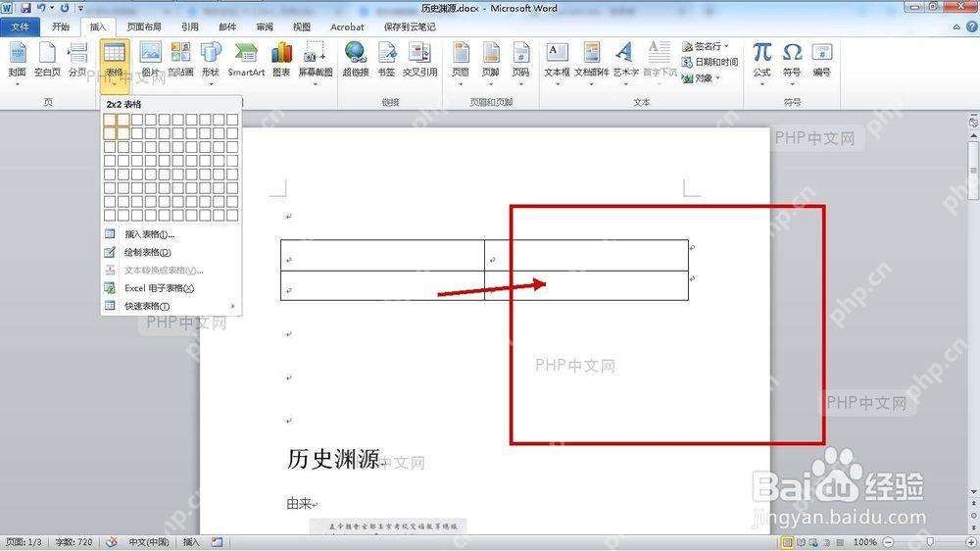
Task: Insert date and time (日期和时间)
Action: (710, 62)
